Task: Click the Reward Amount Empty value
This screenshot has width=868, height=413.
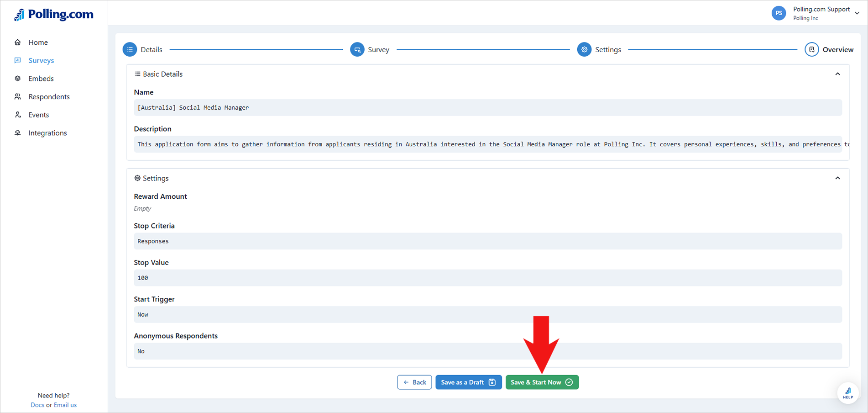Action: [142, 208]
